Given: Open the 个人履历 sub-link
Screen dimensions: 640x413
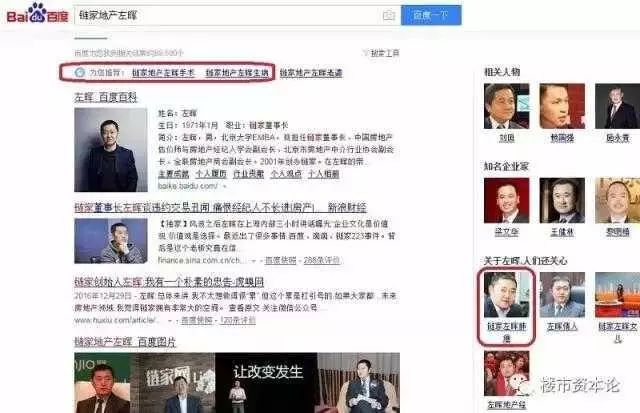Looking at the screenshot, I should [211, 174].
